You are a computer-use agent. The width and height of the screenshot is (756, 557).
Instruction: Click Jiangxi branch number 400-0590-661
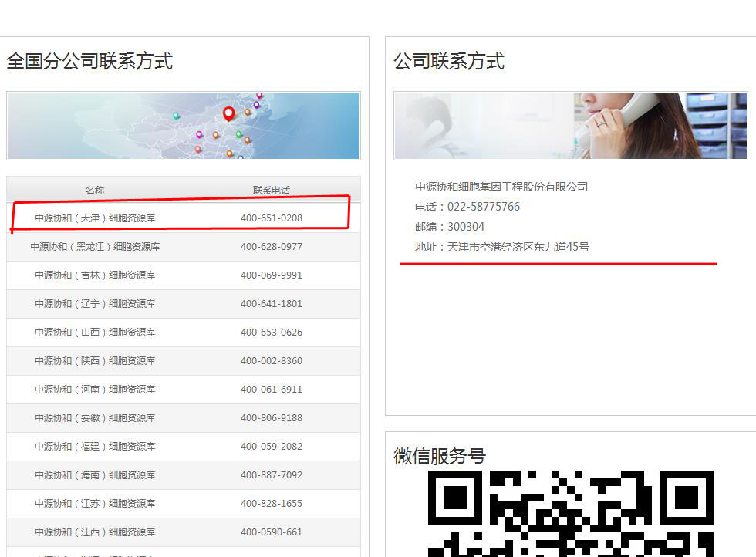click(272, 532)
